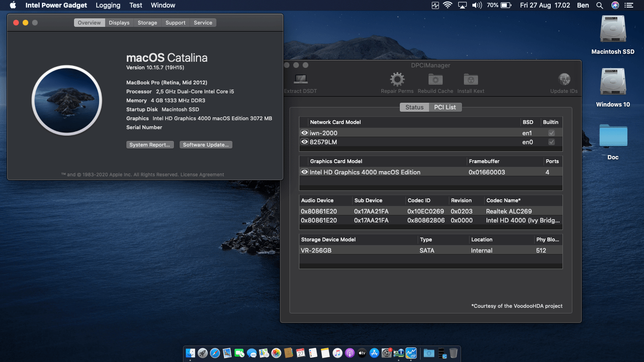644x362 pixels.
Task: Click the Rebuild Cache icon in DPCIManager
Action: 435,79
